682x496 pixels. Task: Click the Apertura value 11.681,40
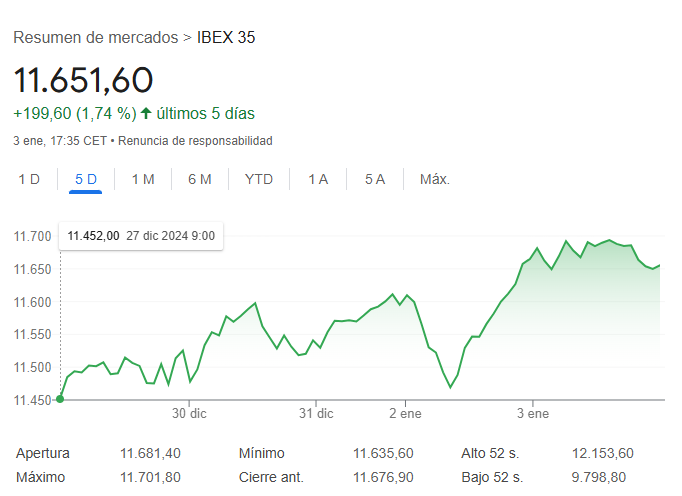(150, 453)
